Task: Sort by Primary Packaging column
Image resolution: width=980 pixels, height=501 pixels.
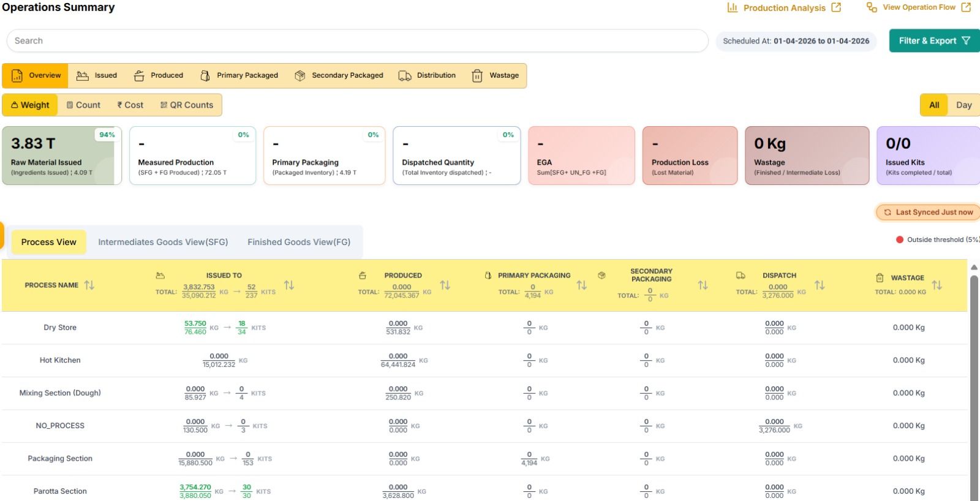Action: (x=582, y=285)
